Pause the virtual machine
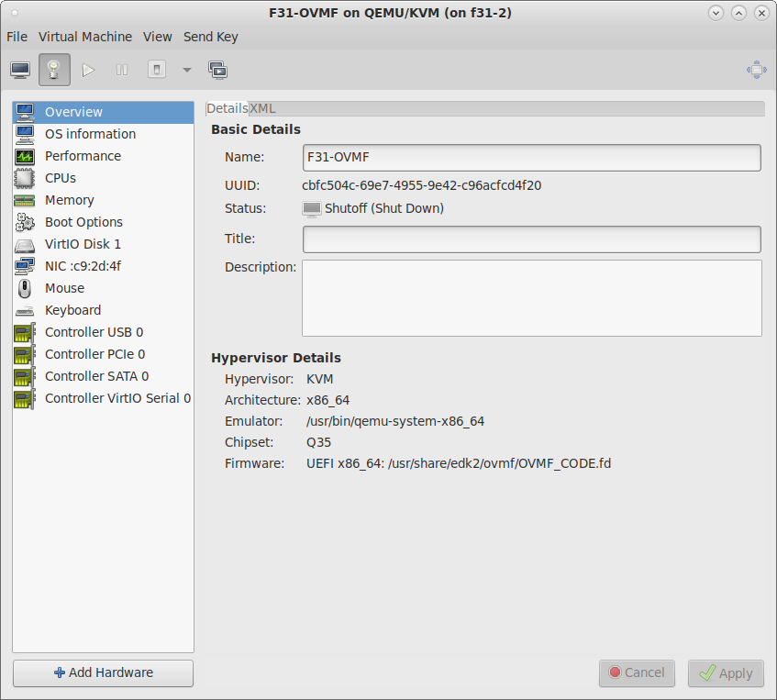 click(x=122, y=70)
